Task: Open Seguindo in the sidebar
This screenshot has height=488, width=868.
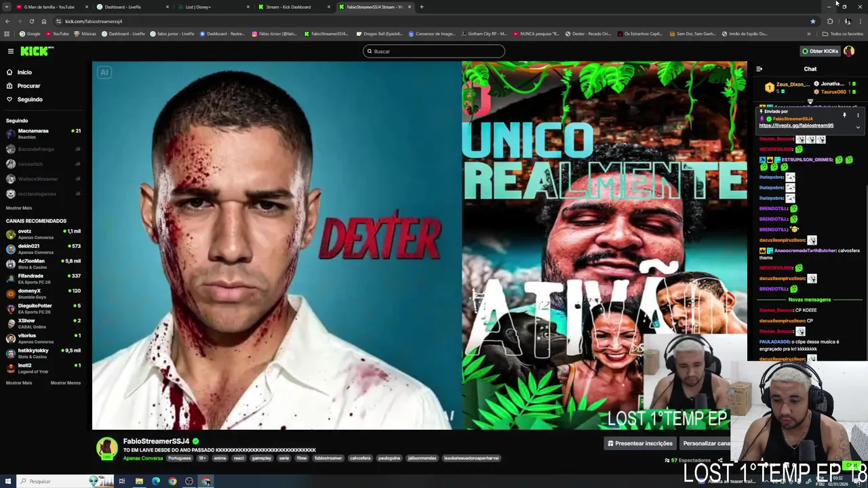Action: pos(30,99)
